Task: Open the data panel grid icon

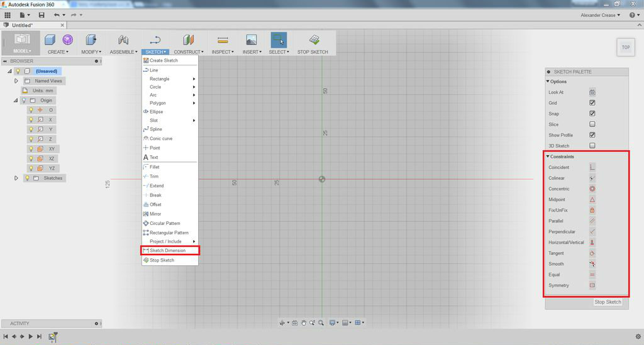Action: point(8,15)
